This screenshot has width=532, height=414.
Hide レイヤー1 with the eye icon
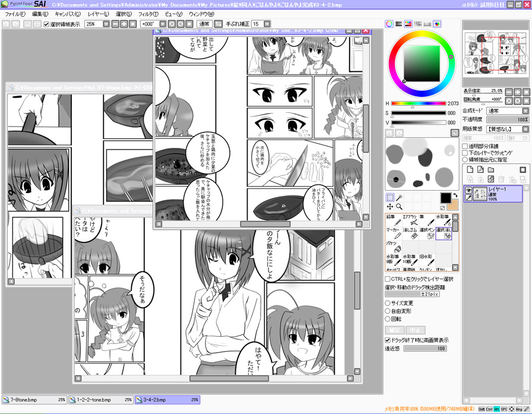(x=468, y=189)
